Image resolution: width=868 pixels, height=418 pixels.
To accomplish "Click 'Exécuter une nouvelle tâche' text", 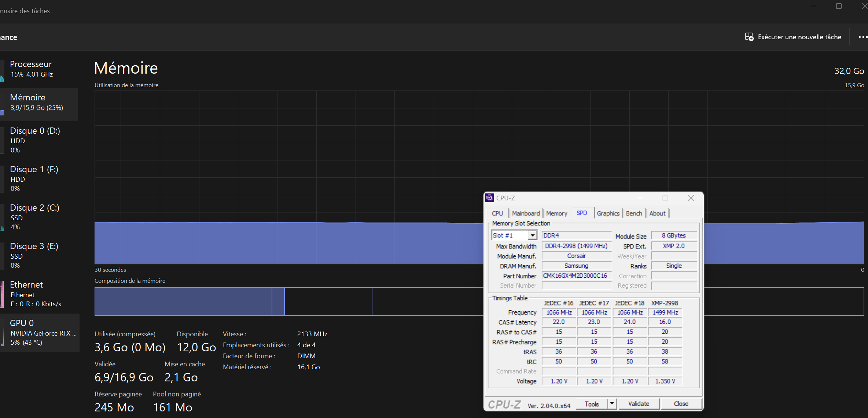I will click(x=799, y=37).
